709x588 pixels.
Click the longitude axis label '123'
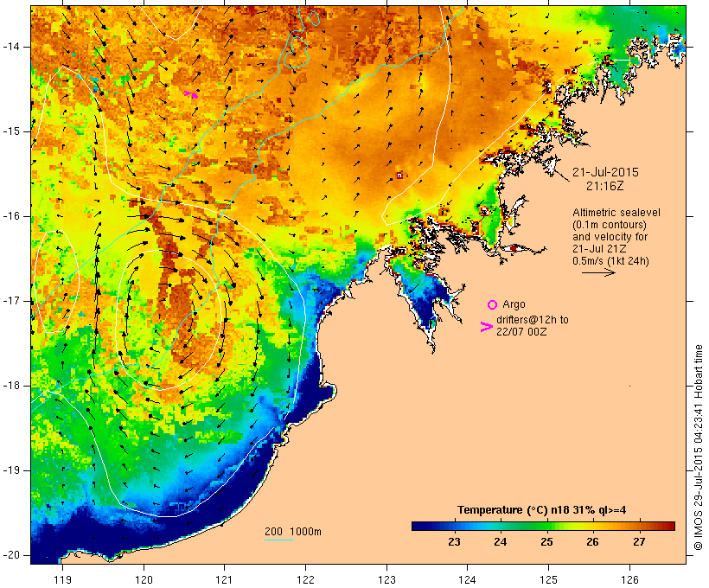coord(386,579)
